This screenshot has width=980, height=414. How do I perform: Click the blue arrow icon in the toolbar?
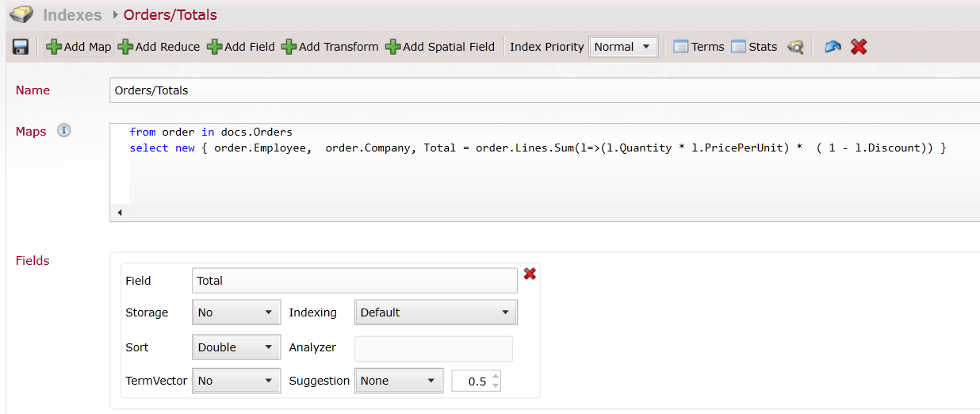(x=833, y=47)
